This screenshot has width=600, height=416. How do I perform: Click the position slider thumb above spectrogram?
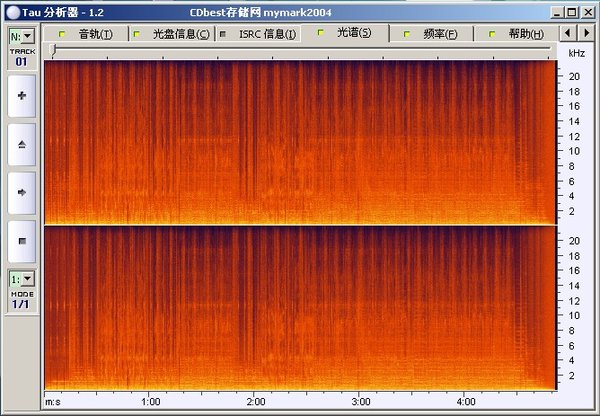click(54, 49)
